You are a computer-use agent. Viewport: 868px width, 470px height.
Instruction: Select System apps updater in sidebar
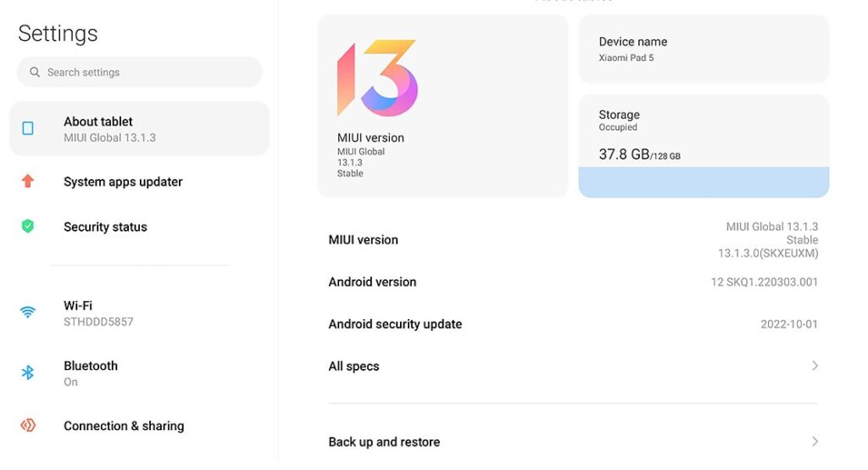140,182
